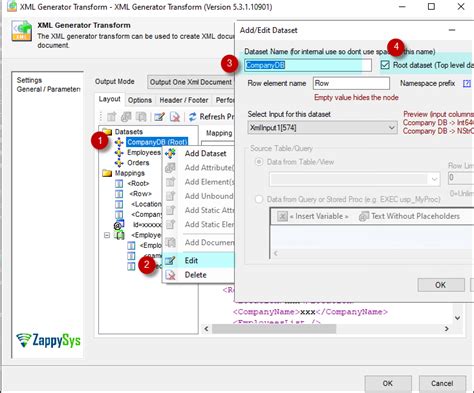Open the Data from Table/View combo box
The height and width of the screenshot is (393, 474).
(355, 179)
